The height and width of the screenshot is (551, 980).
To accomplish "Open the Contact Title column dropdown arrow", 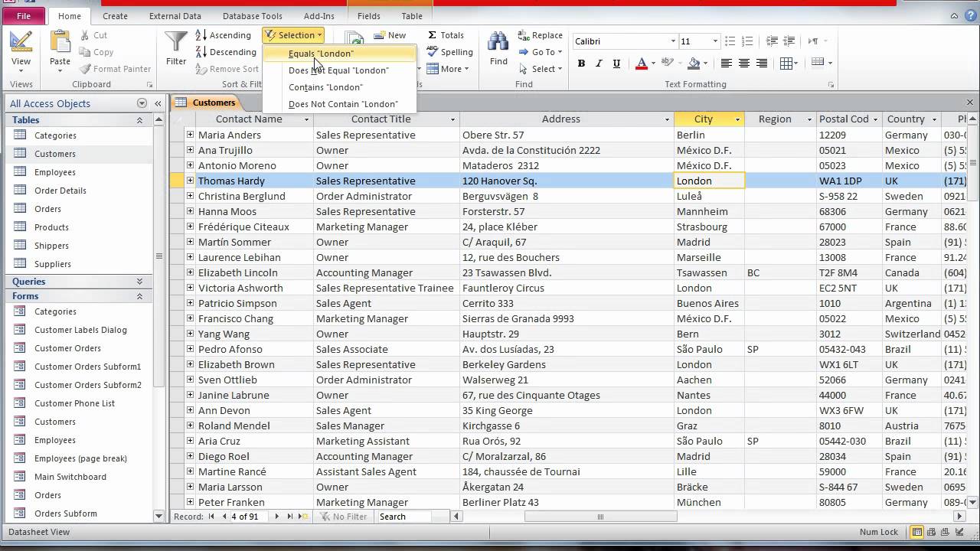I will pyautogui.click(x=452, y=119).
